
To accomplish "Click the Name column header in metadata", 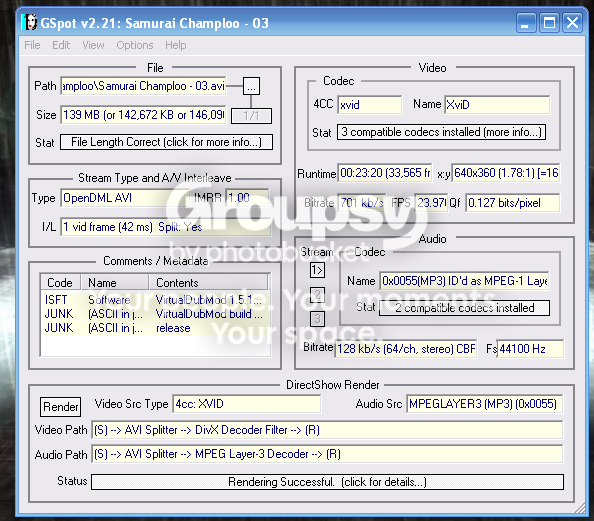I will click(114, 283).
